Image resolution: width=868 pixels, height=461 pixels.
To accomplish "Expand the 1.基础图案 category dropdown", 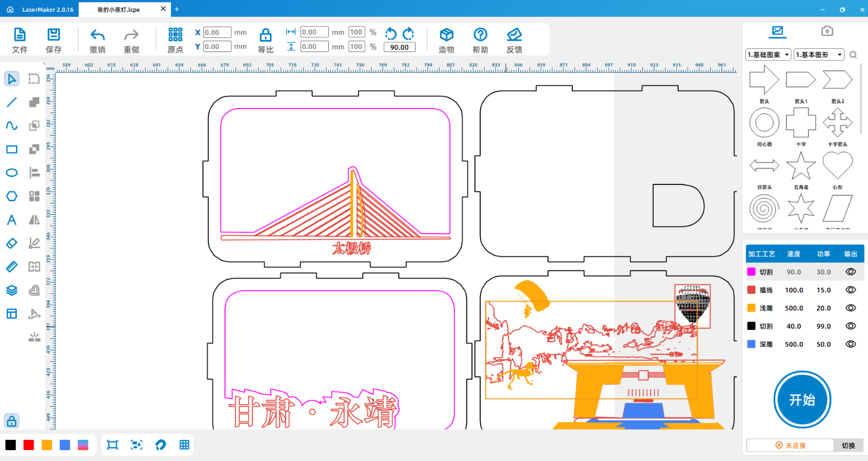I will tap(768, 55).
